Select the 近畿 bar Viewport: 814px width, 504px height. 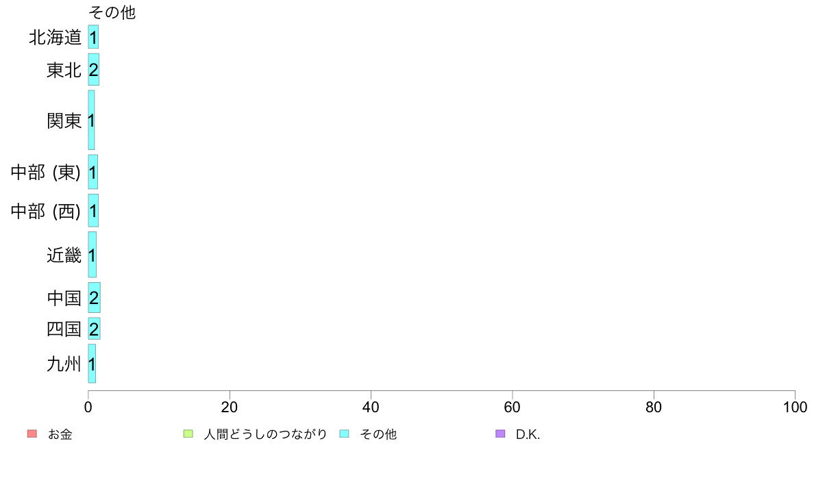[x=92, y=254]
